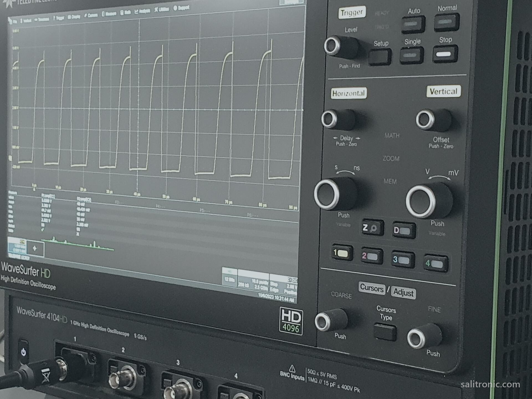Push the Trigger Level knob

pyautogui.click(x=341, y=47)
